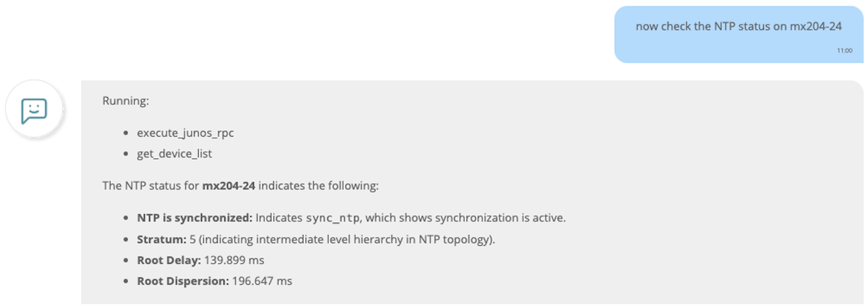Click the "NTP is synchronized:" bold heading
The image size is (868, 308).
coord(195,218)
